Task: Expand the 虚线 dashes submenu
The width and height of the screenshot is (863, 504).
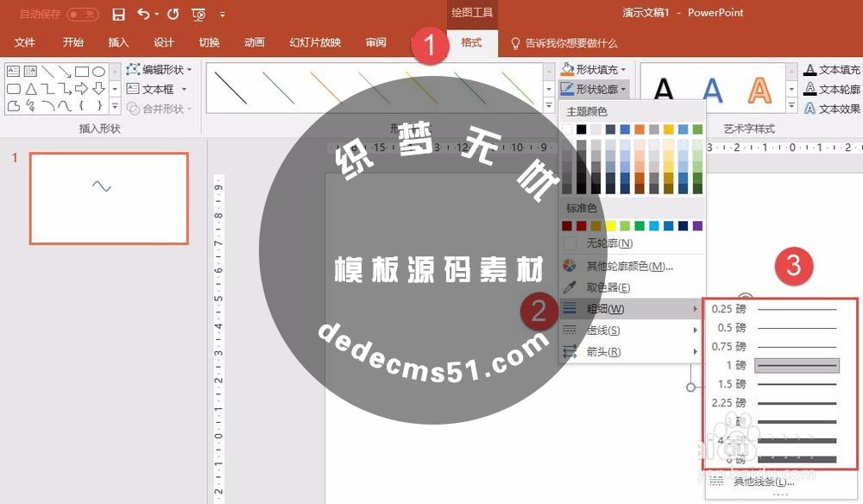Action: pyautogui.click(x=604, y=331)
